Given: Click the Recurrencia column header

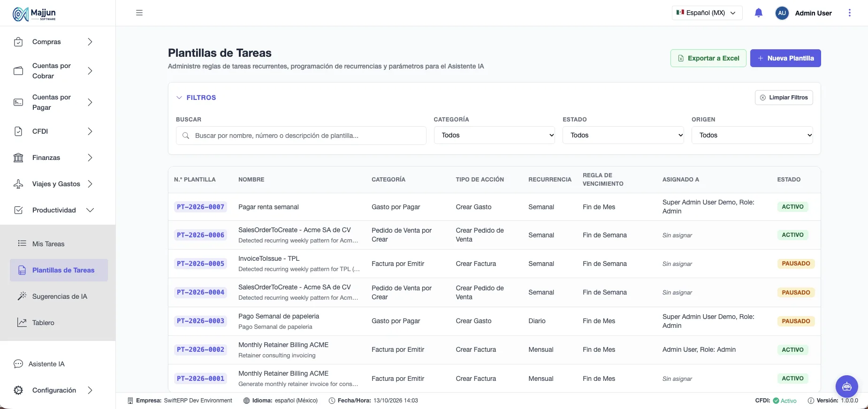Looking at the screenshot, I should point(550,180).
